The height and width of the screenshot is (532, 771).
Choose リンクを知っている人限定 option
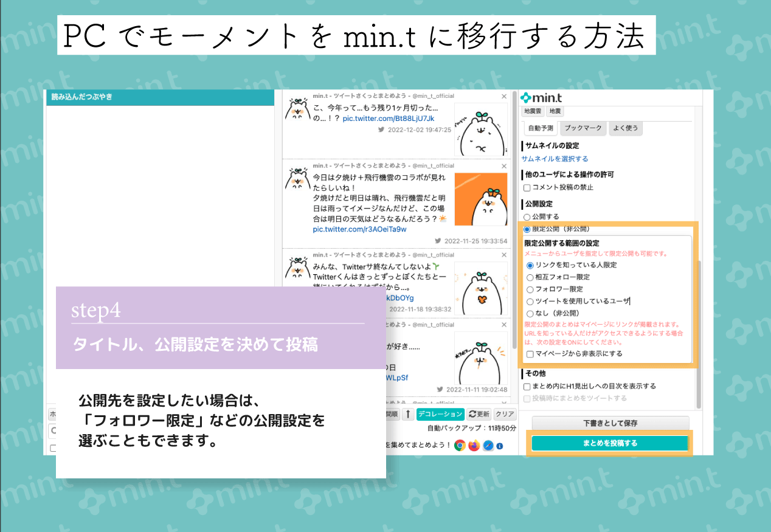pos(530,265)
